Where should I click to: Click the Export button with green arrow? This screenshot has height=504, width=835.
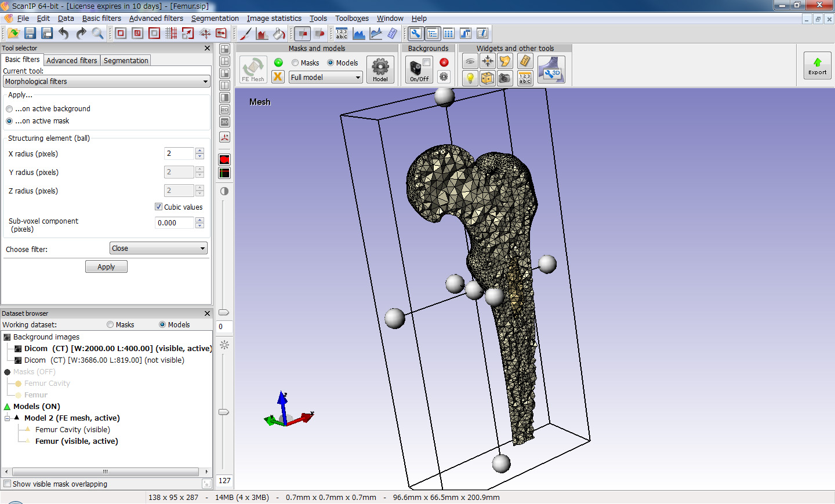pyautogui.click(x=818, y=65)
